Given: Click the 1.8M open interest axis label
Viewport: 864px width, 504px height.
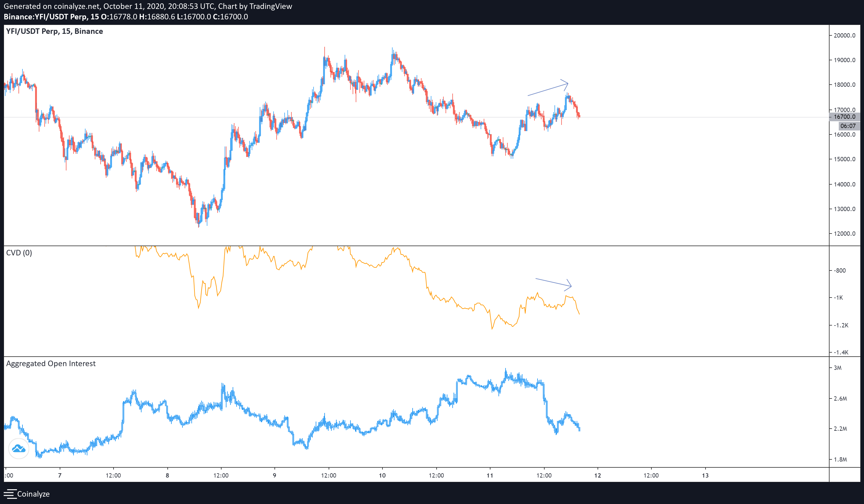Looking at the screenshot, I should pyautogui.click(x=840, y=459).
